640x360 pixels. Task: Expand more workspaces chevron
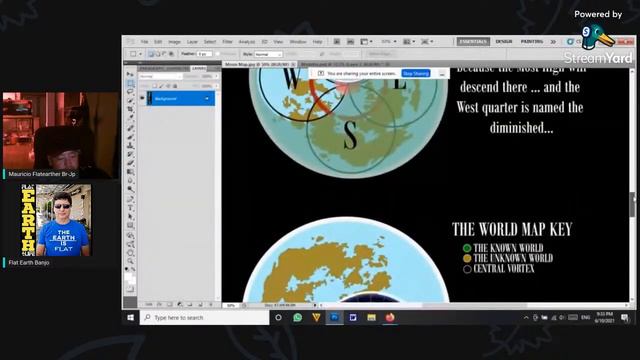click(x=553, y=42)
